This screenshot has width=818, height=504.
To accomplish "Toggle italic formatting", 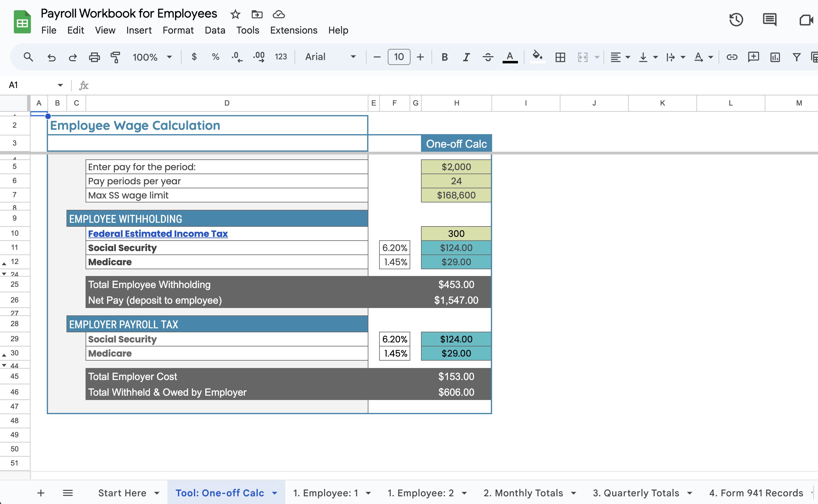I will pyautogui.click(x=466, y=57).
